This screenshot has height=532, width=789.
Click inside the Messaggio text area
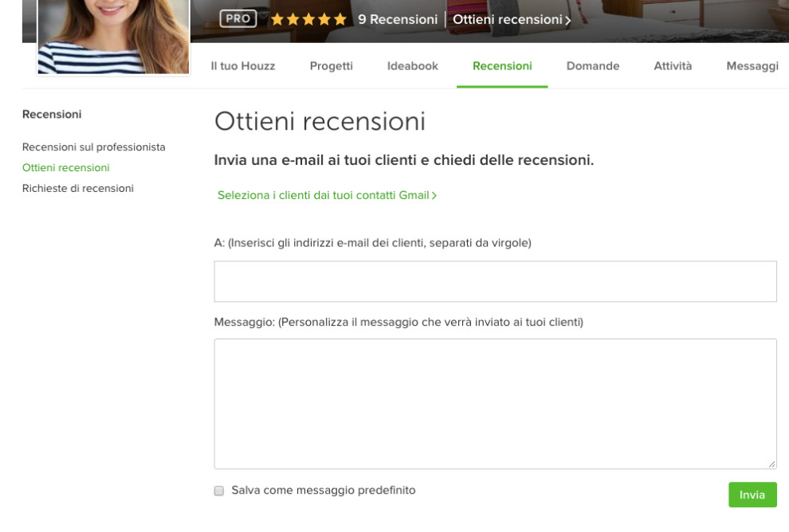(495, 404)
